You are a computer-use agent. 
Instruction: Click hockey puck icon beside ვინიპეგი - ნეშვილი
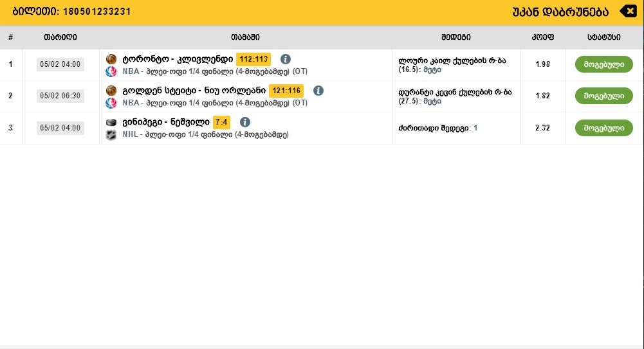click(x=111, y=122)
